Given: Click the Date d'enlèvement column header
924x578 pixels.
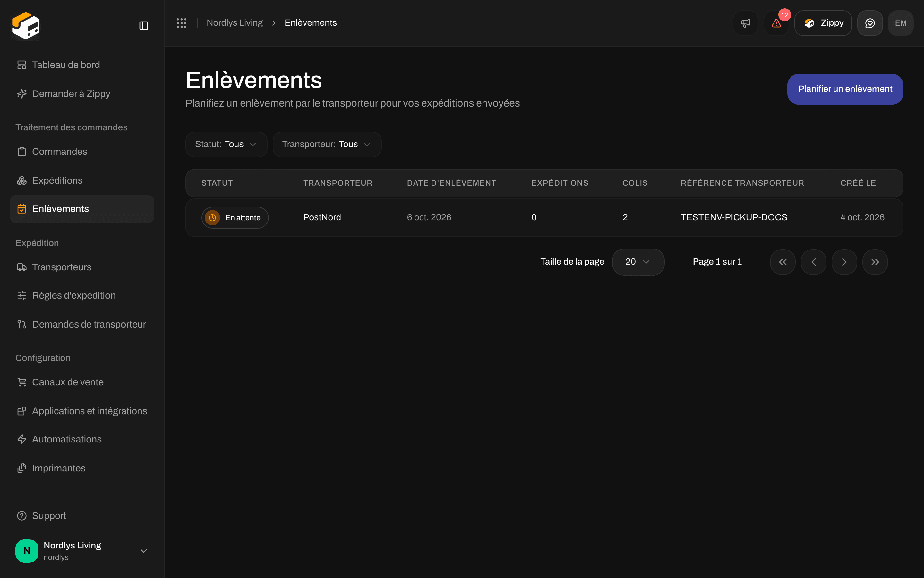Looking at the screenshot, I should click(x=451, y=183).
